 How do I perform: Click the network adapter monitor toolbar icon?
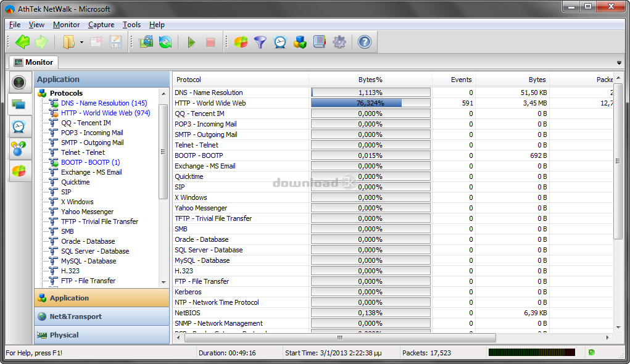pyautogui.click(x=146, y=42)
